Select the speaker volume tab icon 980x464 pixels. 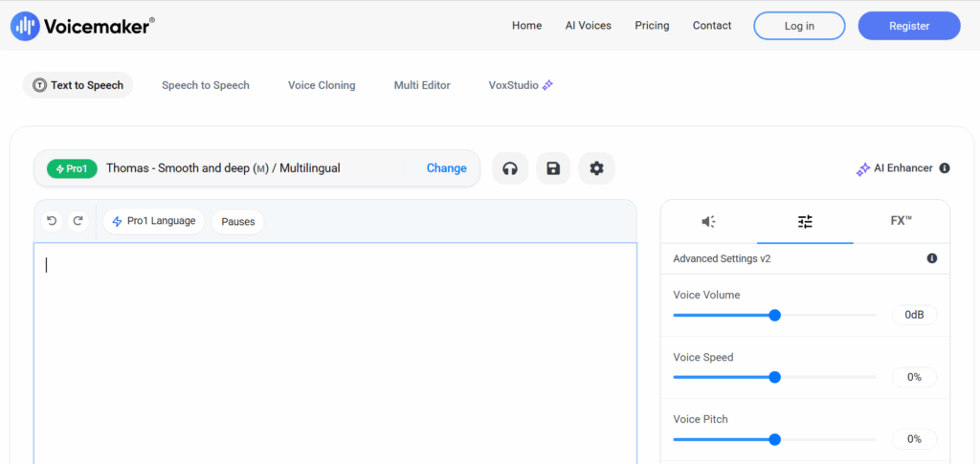click(x=708, y=221)
